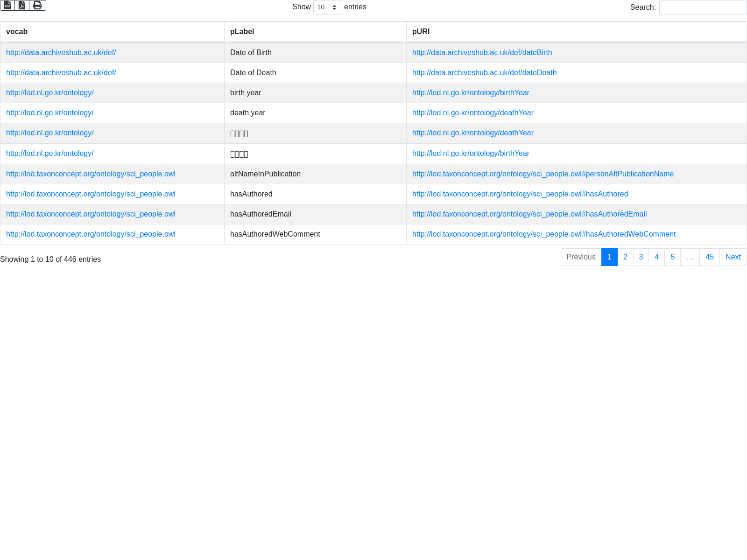Viewport: 747px width, 560px height.
Task: Open the dateDeath pURI link
Action: [484, 73]
